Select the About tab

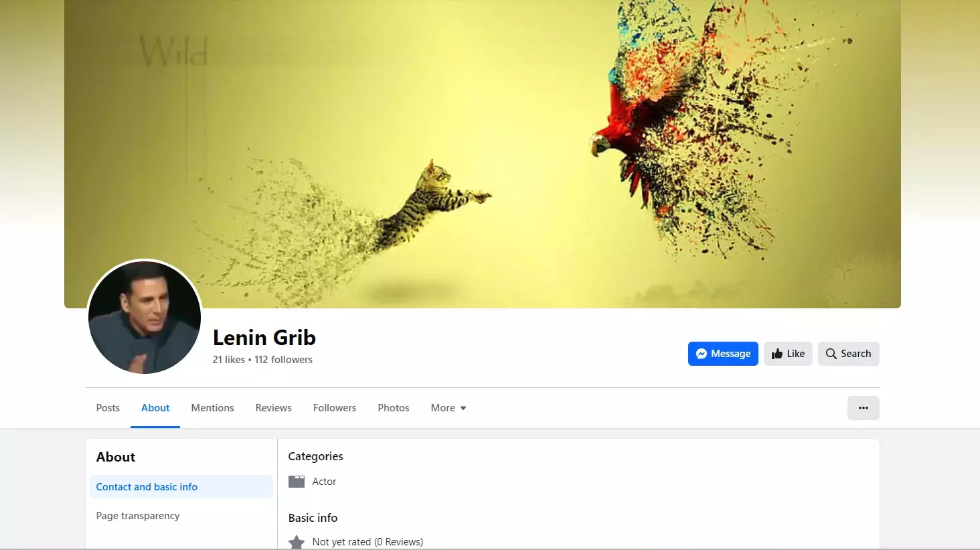155,408
